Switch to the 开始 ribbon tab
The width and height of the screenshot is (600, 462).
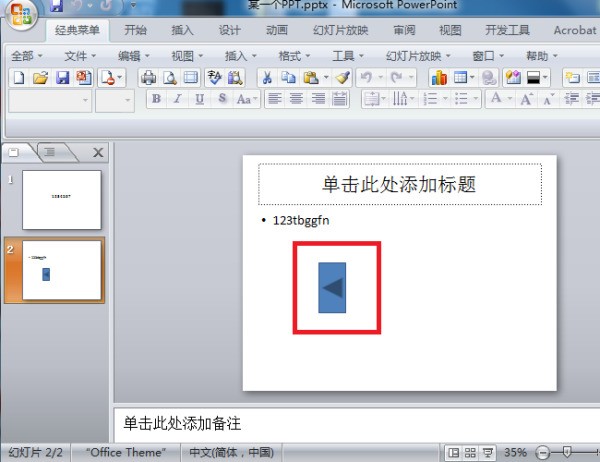click(135, 30)
